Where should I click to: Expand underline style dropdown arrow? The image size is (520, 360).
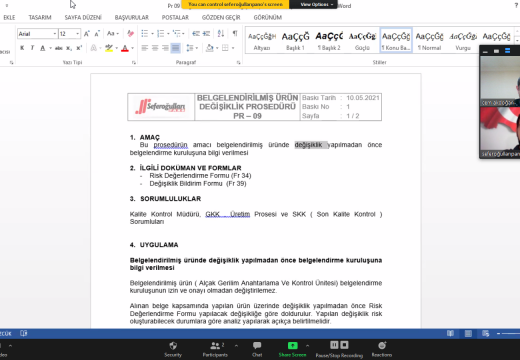coord(50,48)
